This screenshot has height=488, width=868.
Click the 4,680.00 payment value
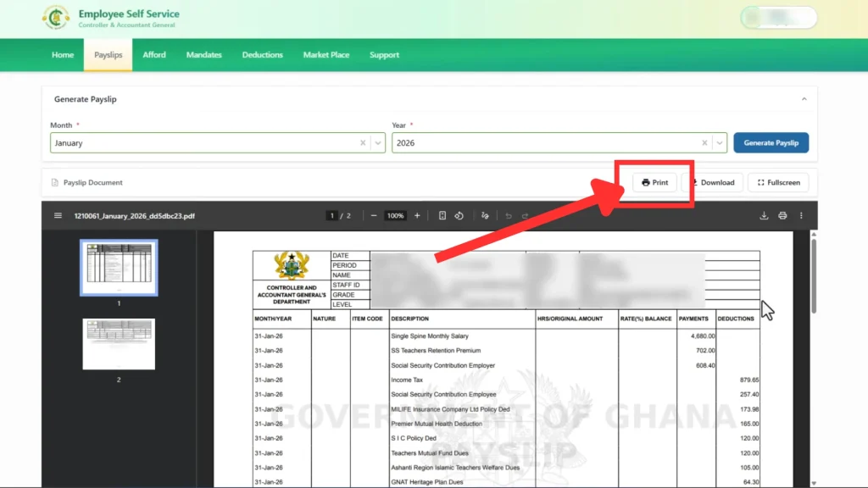tap(703, 335)
